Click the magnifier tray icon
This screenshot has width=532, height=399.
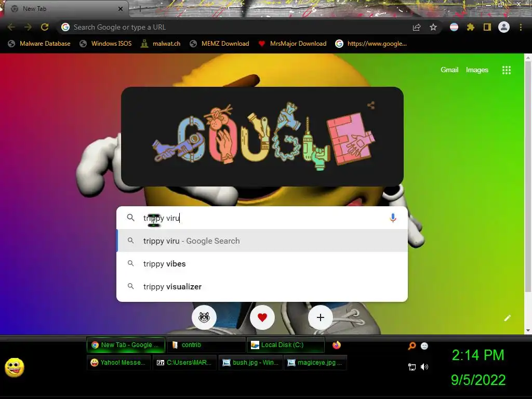pyautogui.click(x=411, y=345)
